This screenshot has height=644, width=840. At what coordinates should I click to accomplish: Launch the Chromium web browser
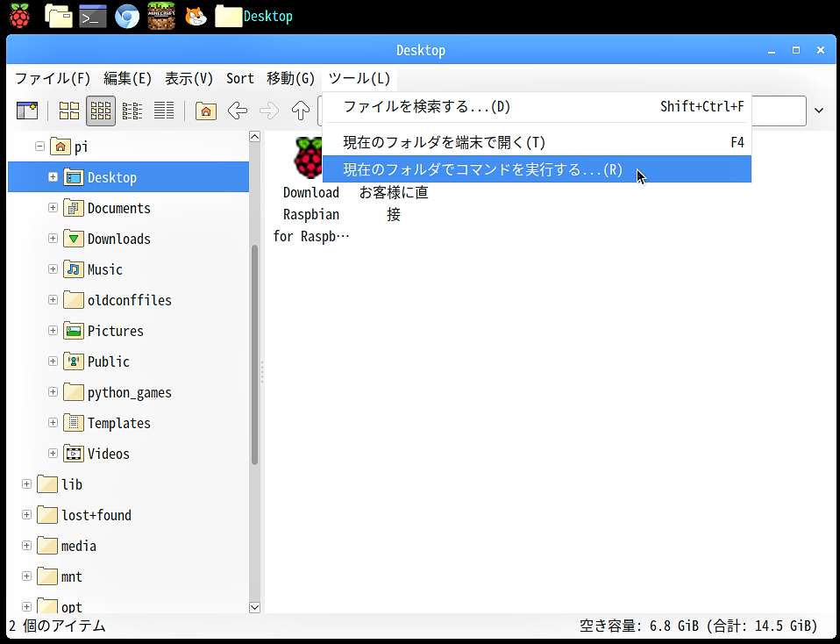tap(127, 16)
